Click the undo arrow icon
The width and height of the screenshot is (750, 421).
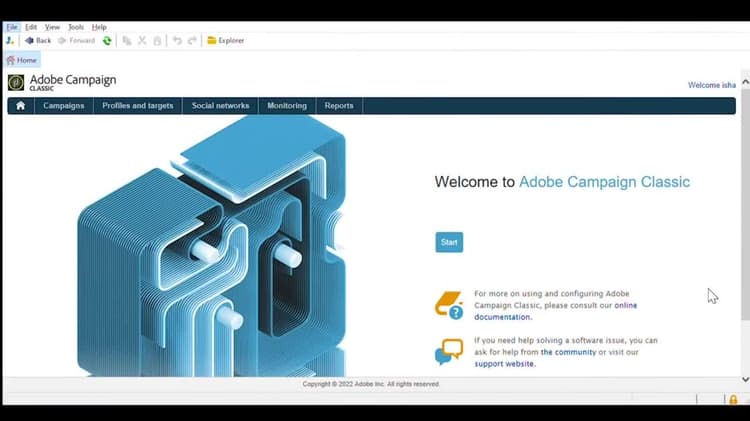[177, 41]
